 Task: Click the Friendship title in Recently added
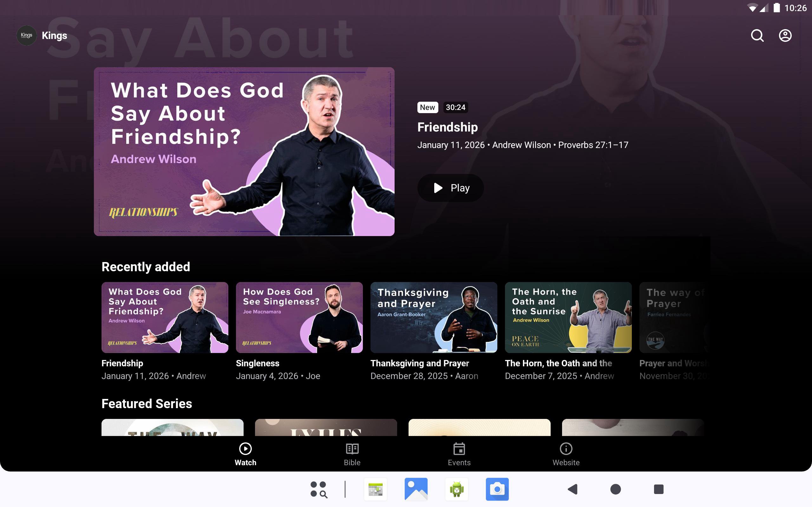122,363
